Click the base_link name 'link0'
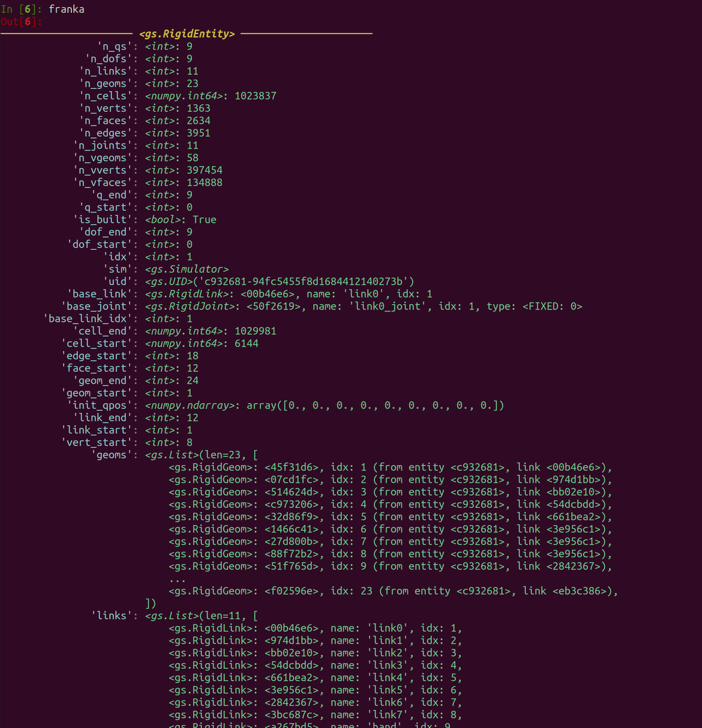This screenshot has height=728, width=702. pos(364,294)
